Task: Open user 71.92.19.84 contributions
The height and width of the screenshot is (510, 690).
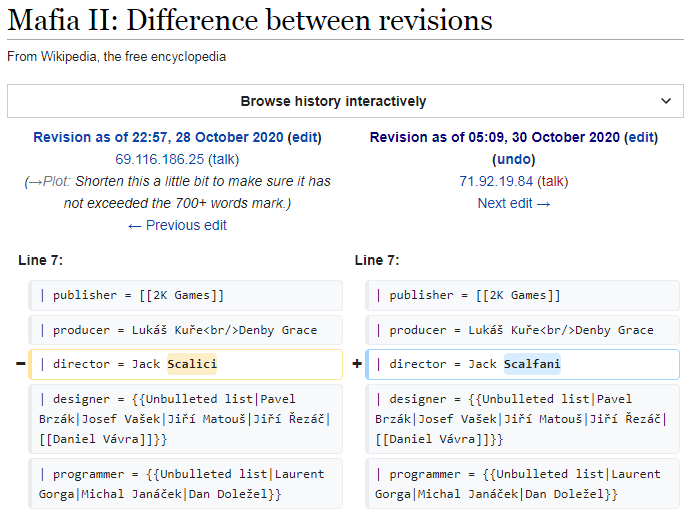Action: [496, 181]
